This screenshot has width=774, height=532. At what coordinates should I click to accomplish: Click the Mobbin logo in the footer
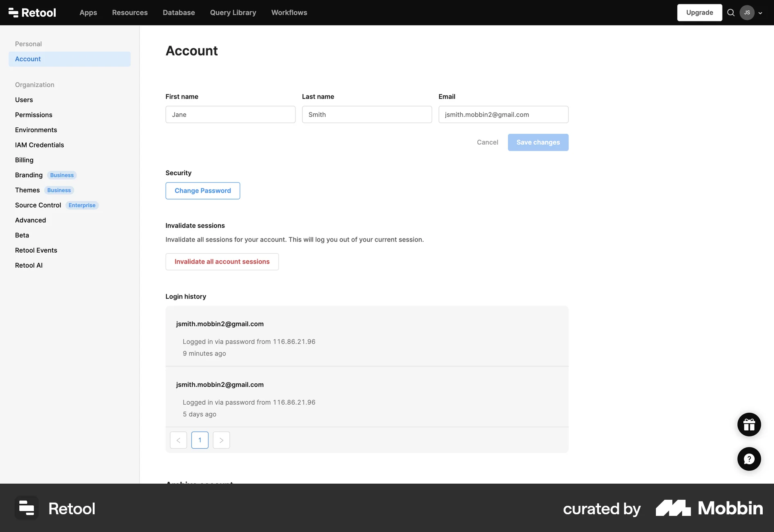point(709,508)
